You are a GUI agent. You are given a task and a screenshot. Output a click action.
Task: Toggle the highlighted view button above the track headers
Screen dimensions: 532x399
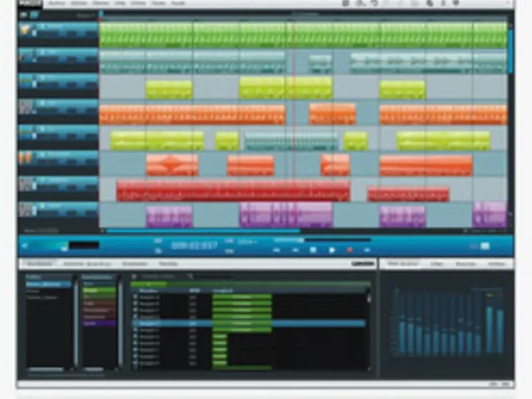pyautogui.click(x=35, y=15)
